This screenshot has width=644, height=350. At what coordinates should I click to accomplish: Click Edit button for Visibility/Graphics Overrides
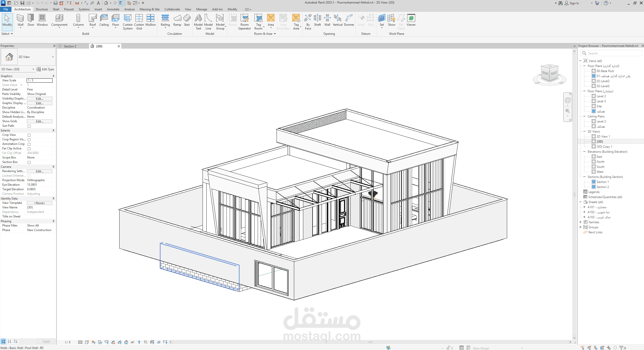40,99
